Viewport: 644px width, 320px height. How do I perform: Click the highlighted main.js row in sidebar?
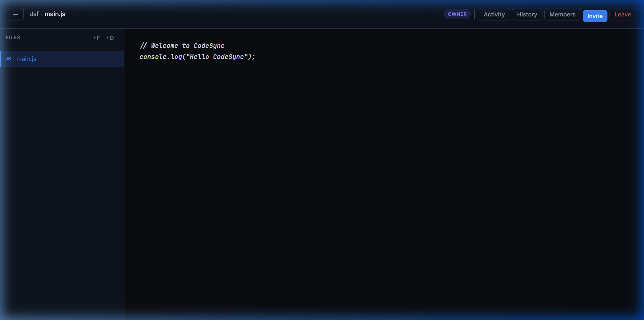(62, 59)
